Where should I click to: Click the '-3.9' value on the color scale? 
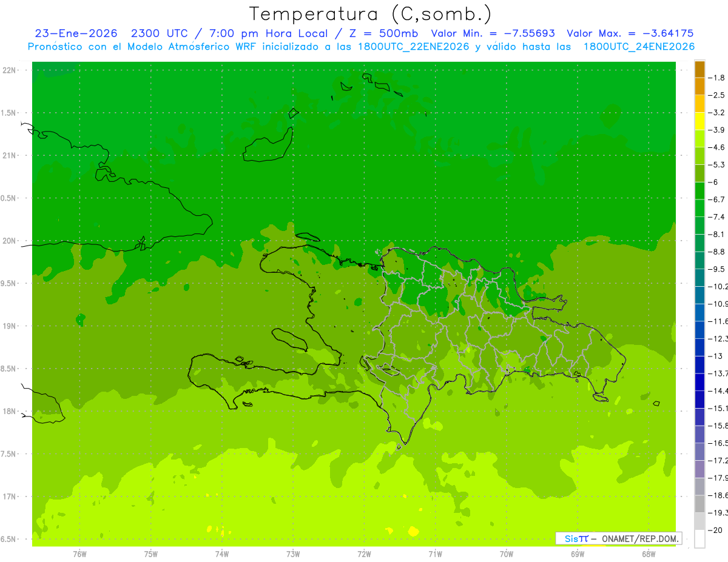coord(717,130)
